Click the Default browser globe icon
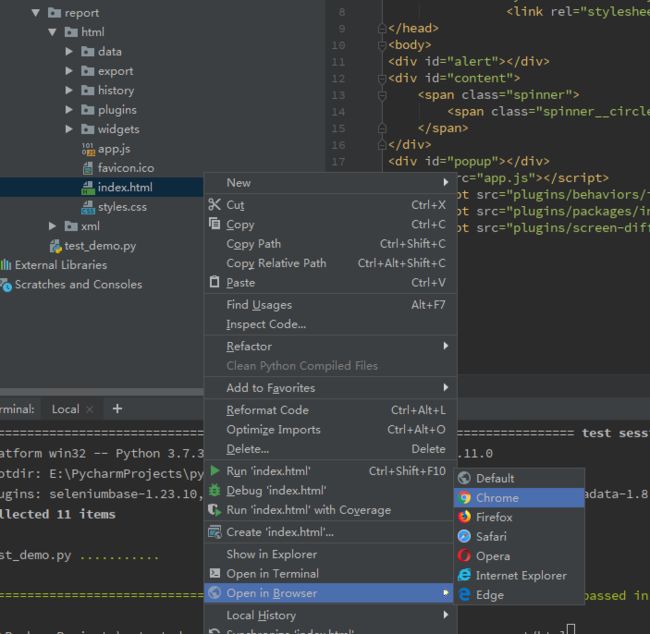Viewport: 650px width, 634px height. 464,478
